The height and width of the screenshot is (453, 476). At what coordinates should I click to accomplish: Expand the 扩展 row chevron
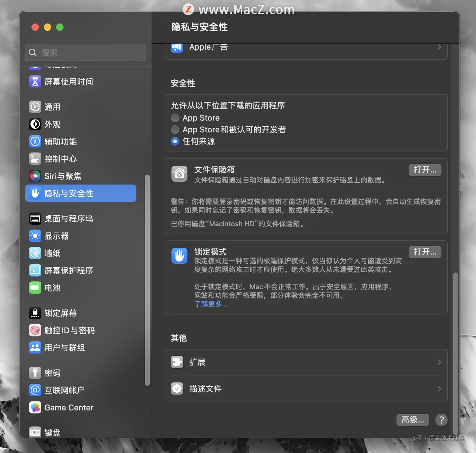[x=439, y=362]
